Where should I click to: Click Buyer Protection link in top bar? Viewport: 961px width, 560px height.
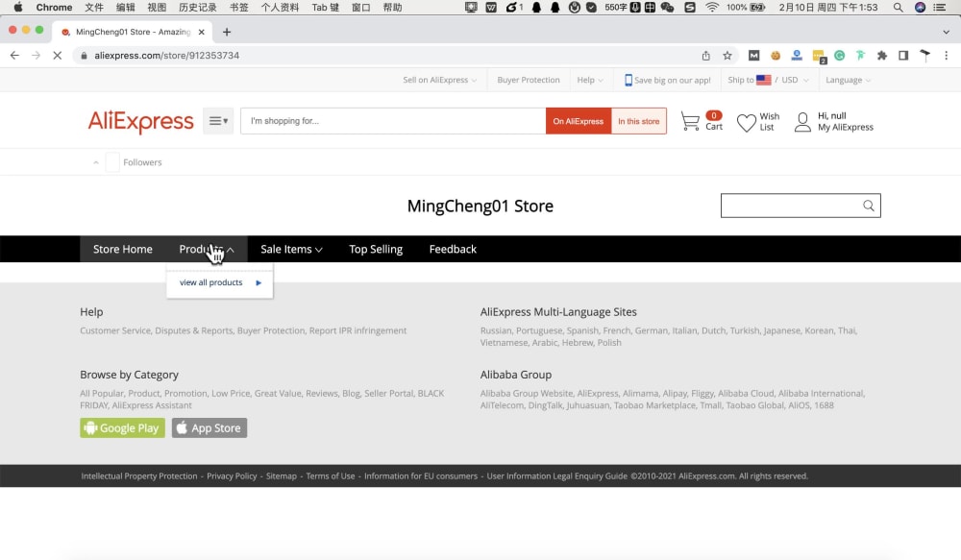coord(529,81)
